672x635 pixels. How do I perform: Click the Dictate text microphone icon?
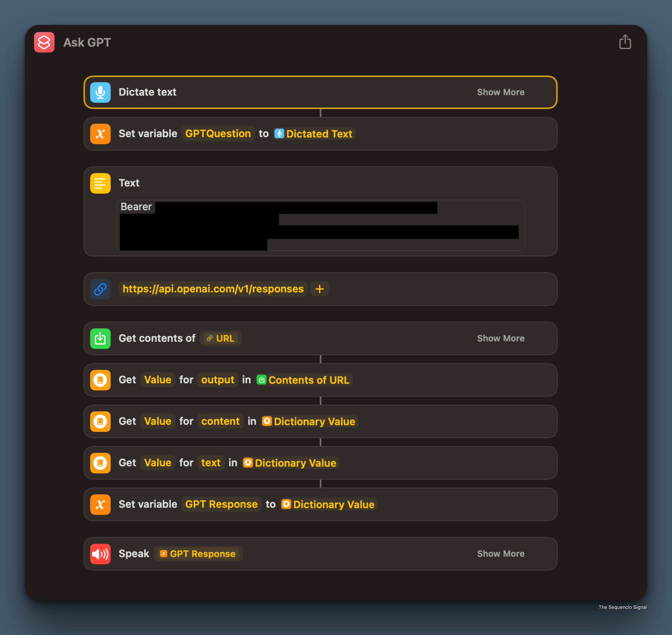coord(100,92)
